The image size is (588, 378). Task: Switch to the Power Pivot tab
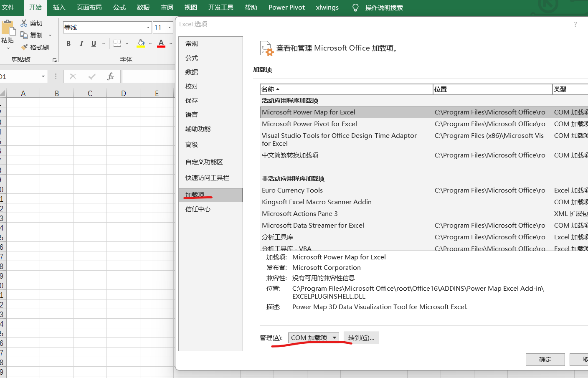pyautogui.click(x=286, y=8)
